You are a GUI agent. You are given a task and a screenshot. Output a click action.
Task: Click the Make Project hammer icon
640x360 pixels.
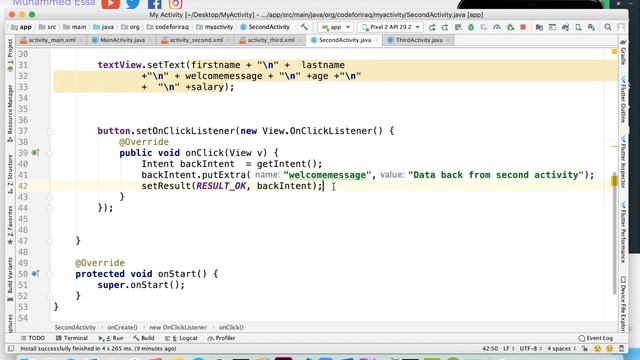(x=304, y=27)
